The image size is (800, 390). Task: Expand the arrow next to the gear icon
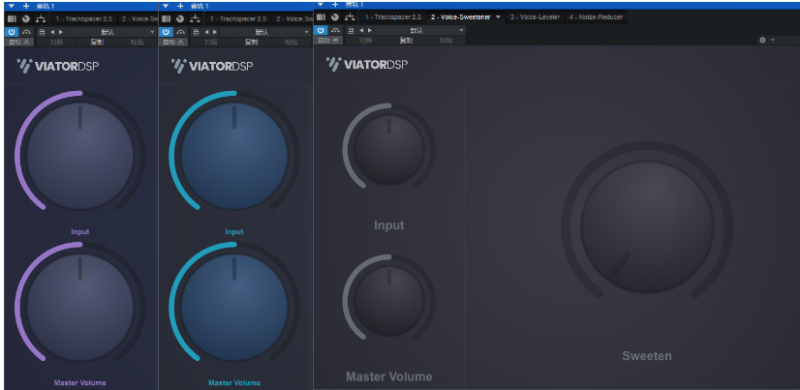coord(772,40)
